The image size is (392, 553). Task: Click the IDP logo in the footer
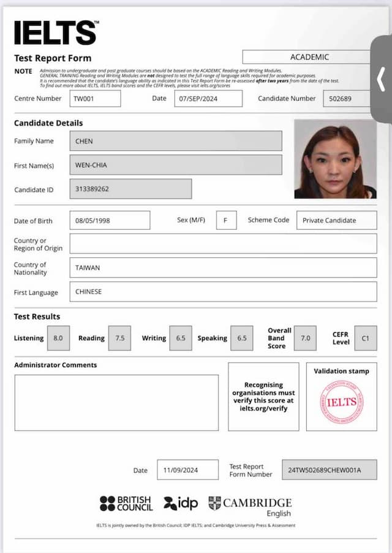(x=181, y=503)
